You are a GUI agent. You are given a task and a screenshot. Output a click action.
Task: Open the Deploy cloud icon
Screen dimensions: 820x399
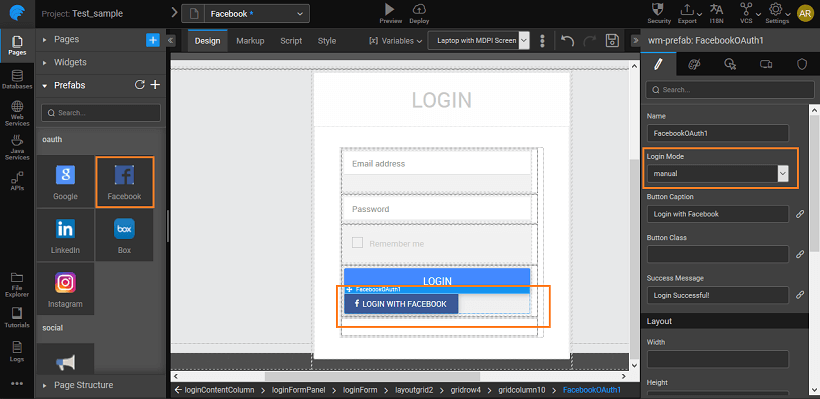(x=419, y=9)
